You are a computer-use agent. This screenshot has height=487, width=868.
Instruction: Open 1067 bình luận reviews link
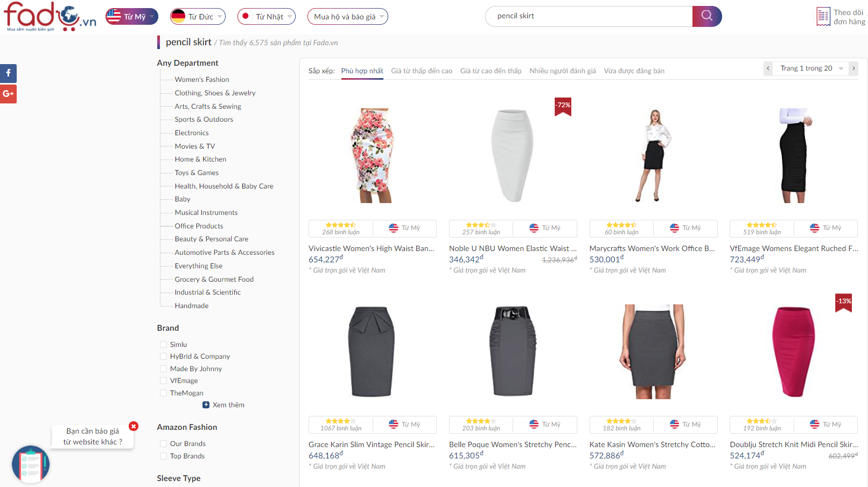pos(341,428)
